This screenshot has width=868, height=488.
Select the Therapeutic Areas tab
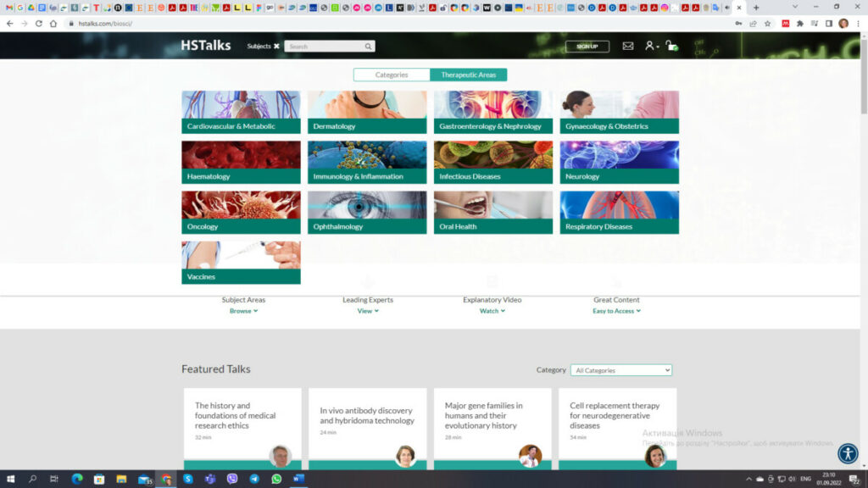pyautogui.click(x=468, y=75)
